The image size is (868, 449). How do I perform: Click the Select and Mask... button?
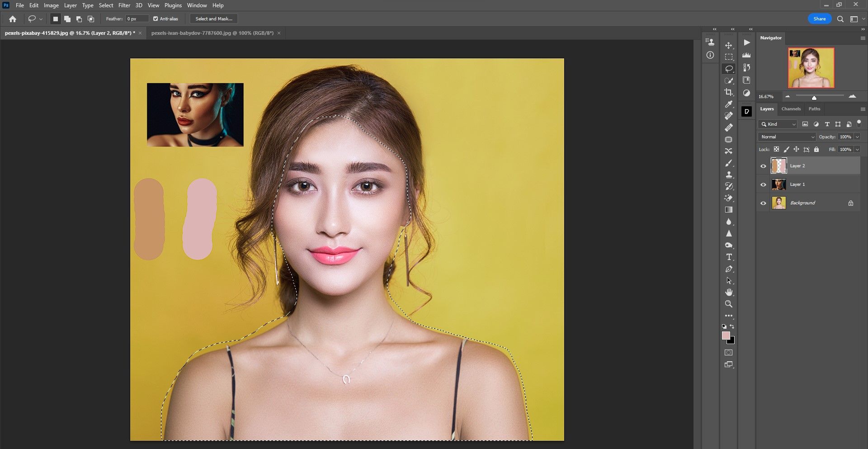214,19
